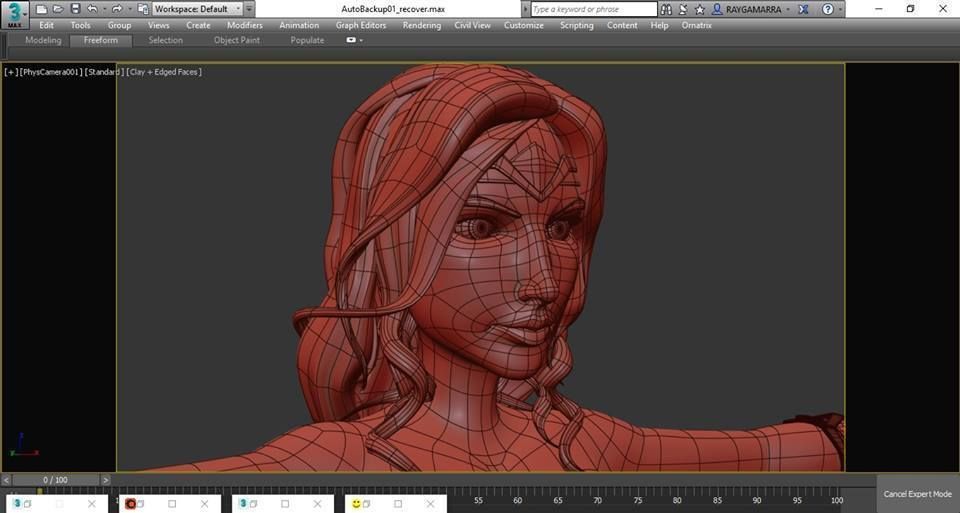Image resolution: width=960 pixels, height=513 pixels.
Task: Click the Open File folder icon
Action: click(58, 9)
